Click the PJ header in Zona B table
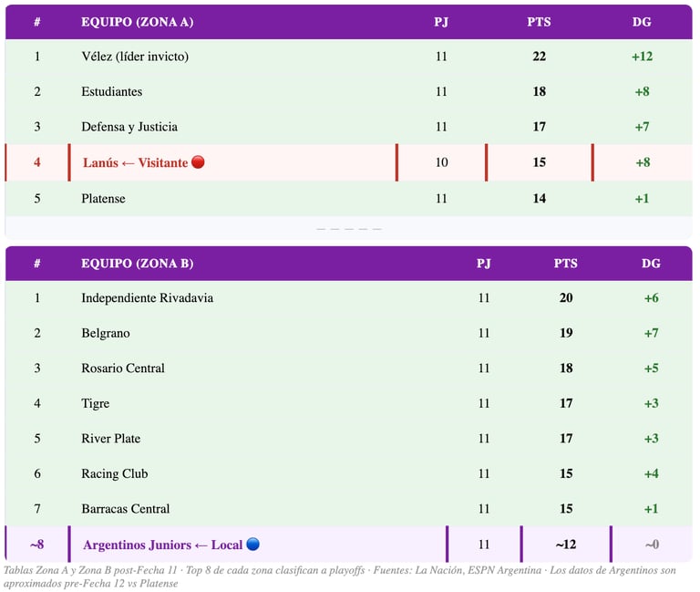This screenshot has height=592, width=700. (x=483, y=264)
